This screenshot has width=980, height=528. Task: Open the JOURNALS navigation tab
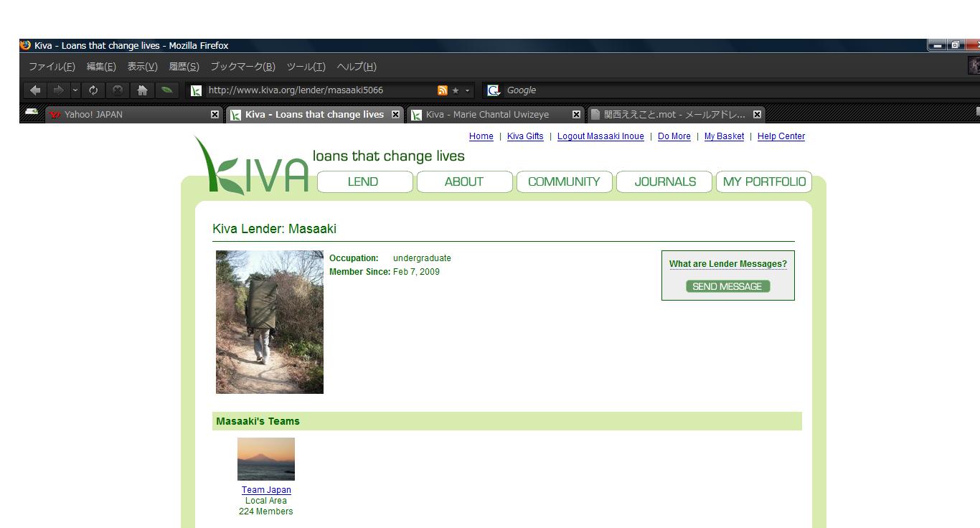click(x=664, y=181)
